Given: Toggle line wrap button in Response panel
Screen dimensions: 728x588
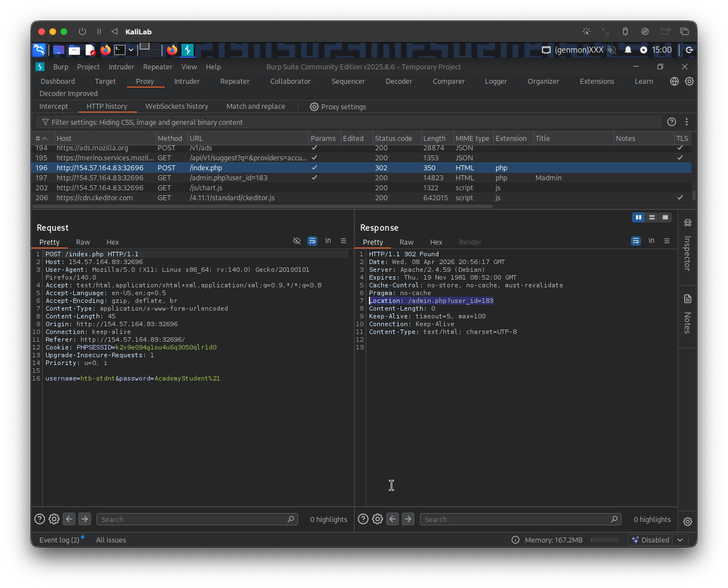Looking at the screenshot, I should [636, 241].
